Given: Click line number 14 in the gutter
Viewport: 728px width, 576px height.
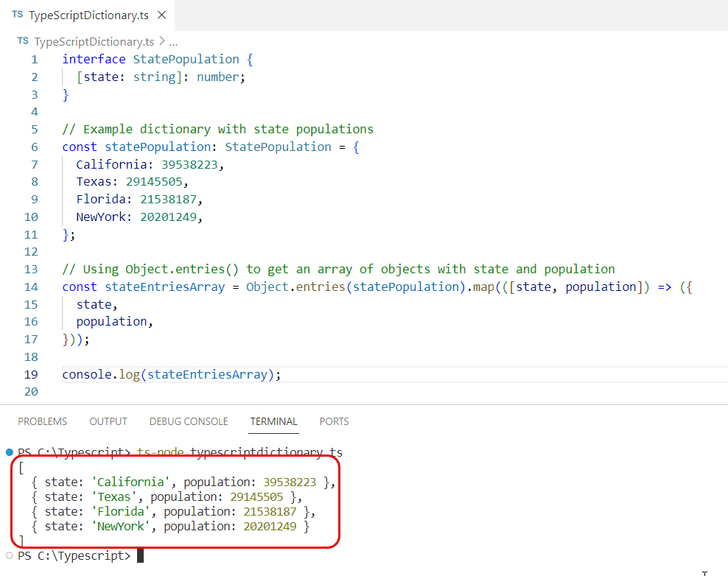Looking at the screenshot, I should coord(31,287).
